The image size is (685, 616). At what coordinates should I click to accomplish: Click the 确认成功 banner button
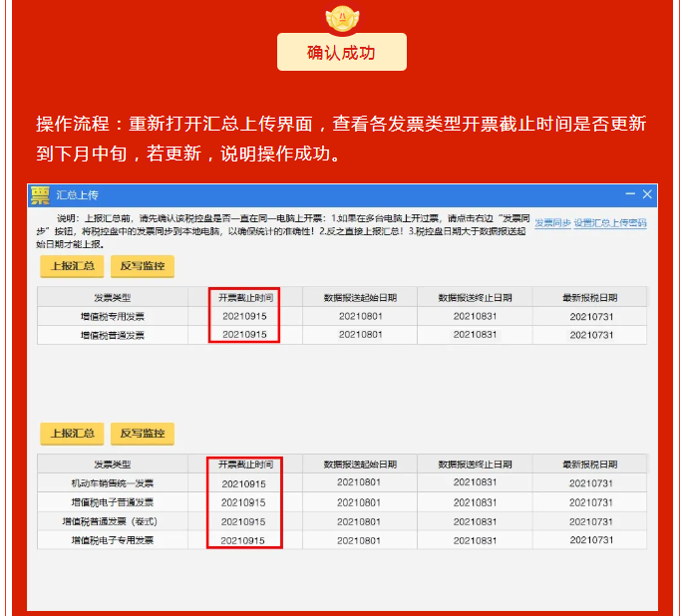[342, 53]
